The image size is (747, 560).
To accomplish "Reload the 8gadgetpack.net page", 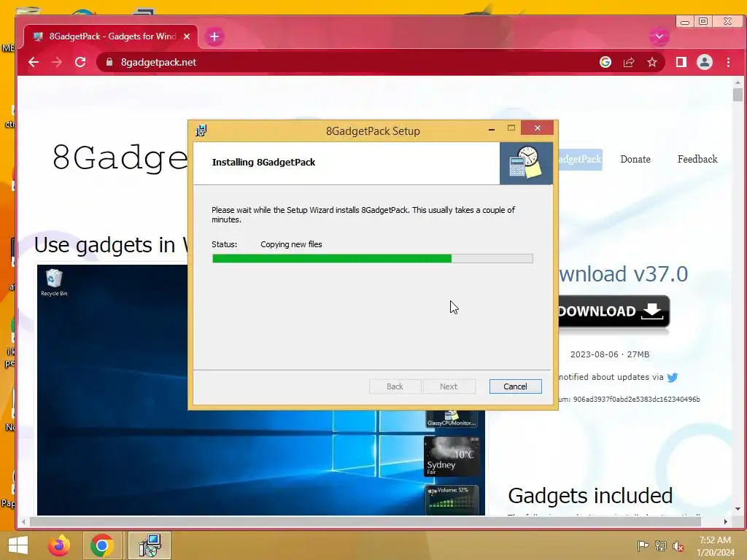I will coord(80,63).
